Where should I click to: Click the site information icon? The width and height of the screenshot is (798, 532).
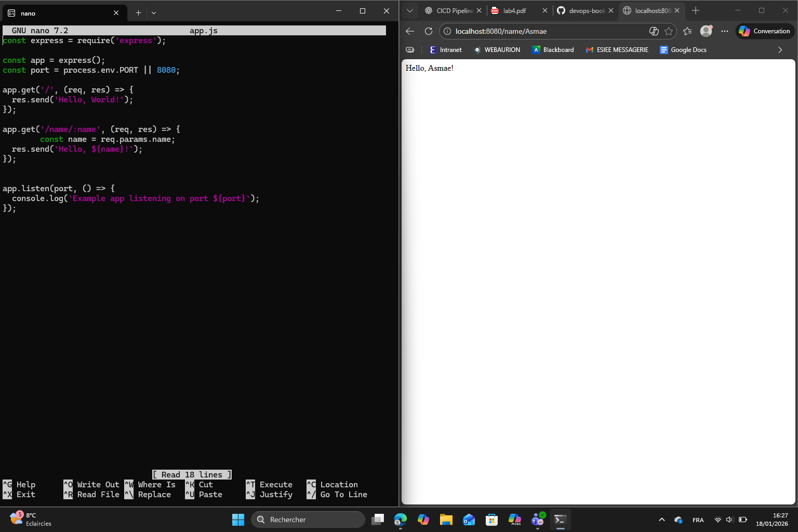(447, 31)
